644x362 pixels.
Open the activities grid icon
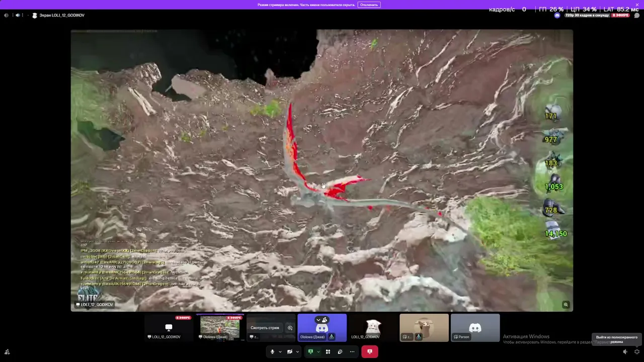tap(328, 351)
